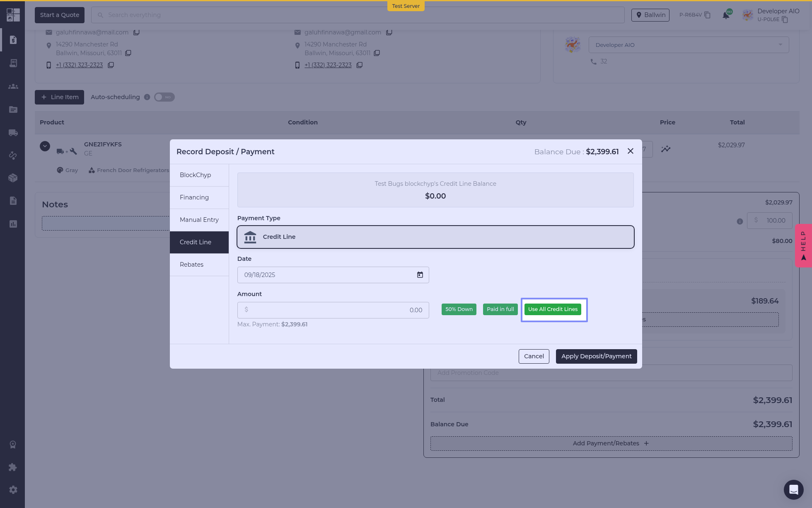Image resolution: width=812 pixels, height=508 pixels.
Task: Click Apply Deposit/Payment button
Action: 596,356
